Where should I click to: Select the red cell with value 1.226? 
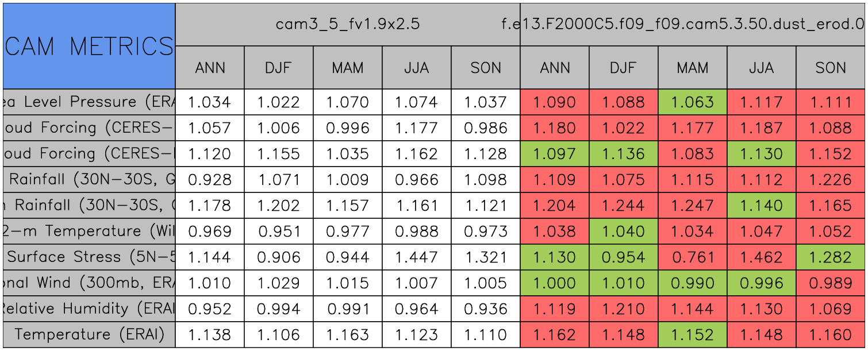click(831, 180)
